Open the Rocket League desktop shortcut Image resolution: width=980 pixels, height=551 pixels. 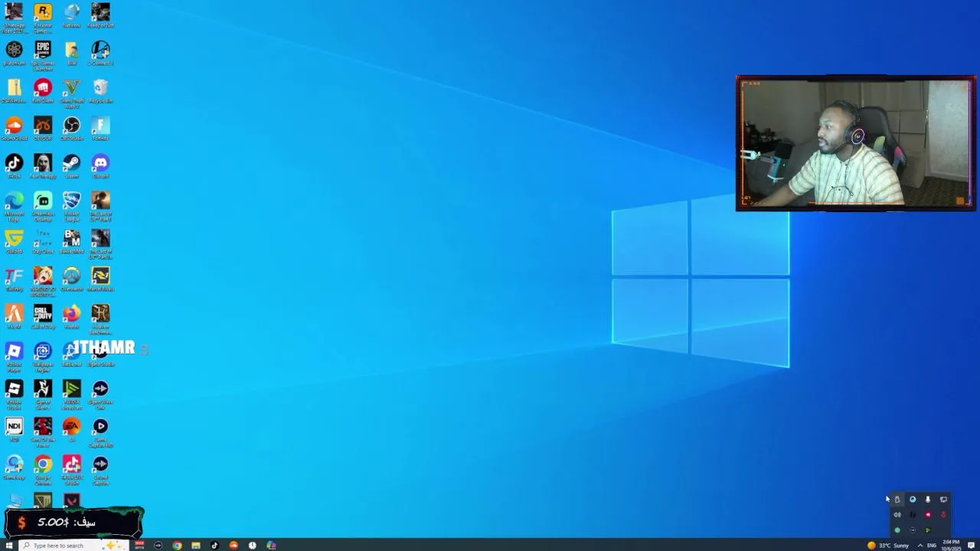coord(72,206)
